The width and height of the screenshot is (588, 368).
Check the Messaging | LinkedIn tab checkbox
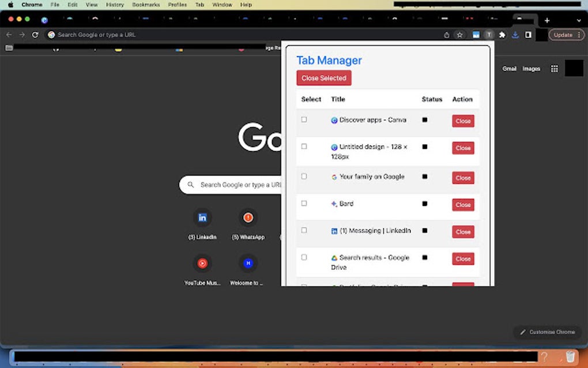pyautogui.click(x=304, y=230)
